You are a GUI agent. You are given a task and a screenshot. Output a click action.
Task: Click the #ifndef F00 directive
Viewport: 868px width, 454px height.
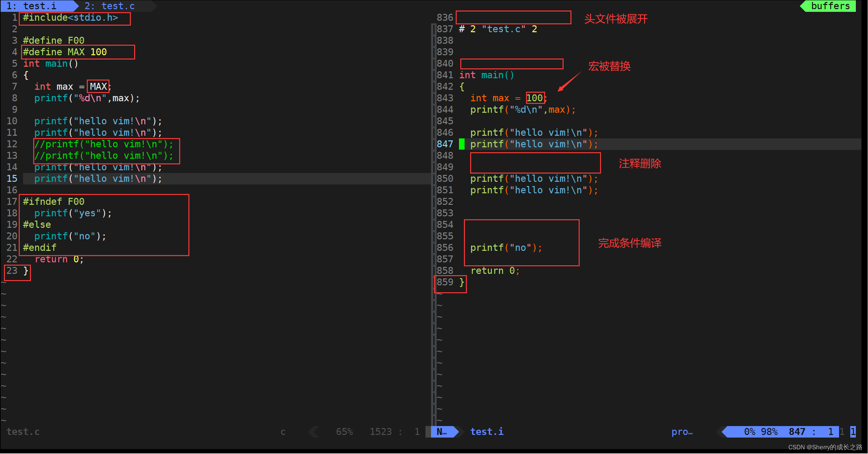click(54, 202)
